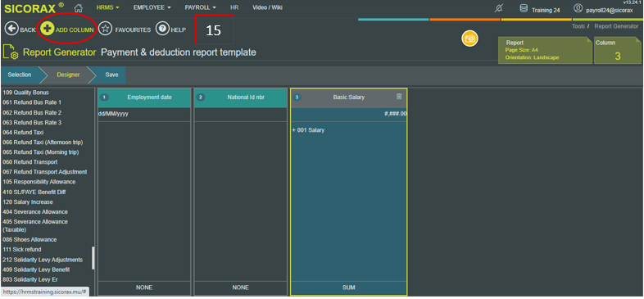Image resolution: width=644 pixels, height=299 pixels.
Task: Click the National Id nbr format field
Action: tap(241, 114)
